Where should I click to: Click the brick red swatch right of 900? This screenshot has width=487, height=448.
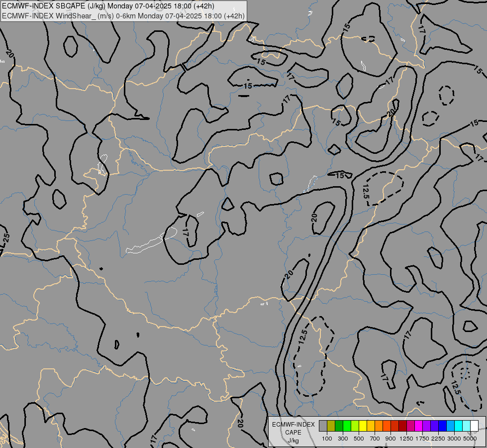[394, 426]
